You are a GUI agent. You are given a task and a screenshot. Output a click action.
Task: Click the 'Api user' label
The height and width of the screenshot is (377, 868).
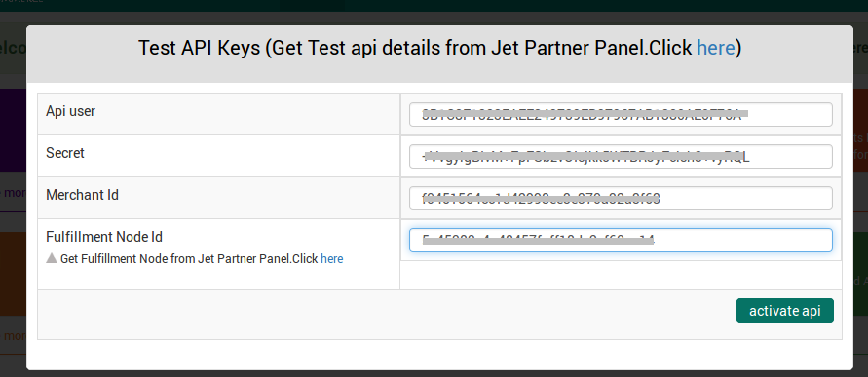click(70, 111)
